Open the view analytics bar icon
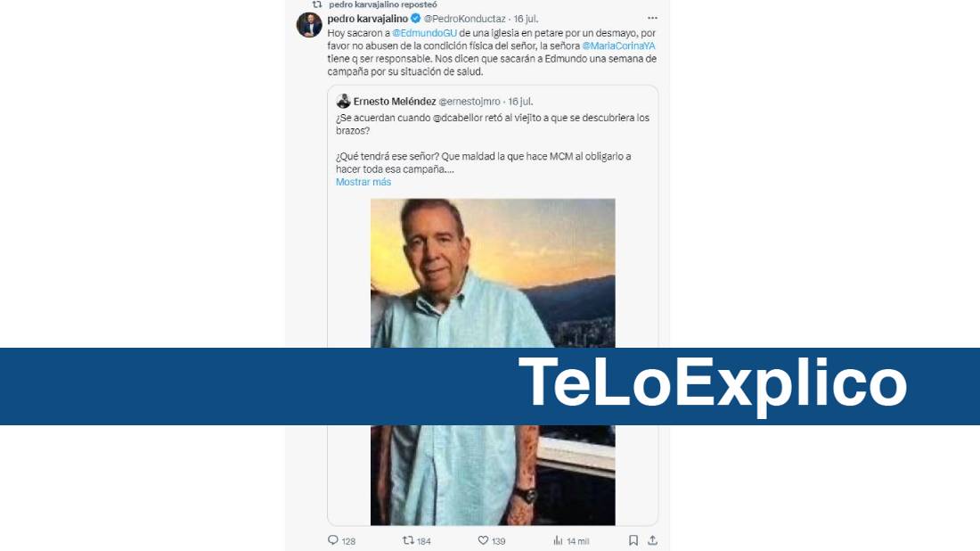 [x=558, y=540]
